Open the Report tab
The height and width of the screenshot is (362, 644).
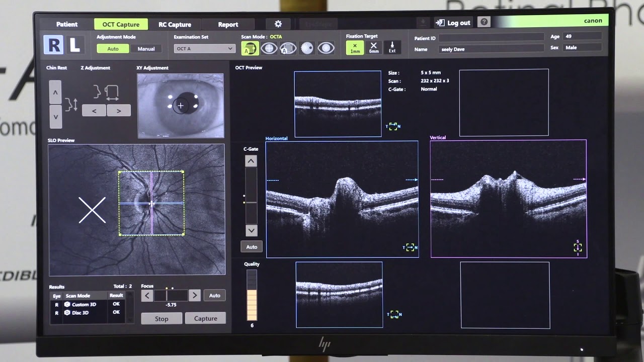228,24
